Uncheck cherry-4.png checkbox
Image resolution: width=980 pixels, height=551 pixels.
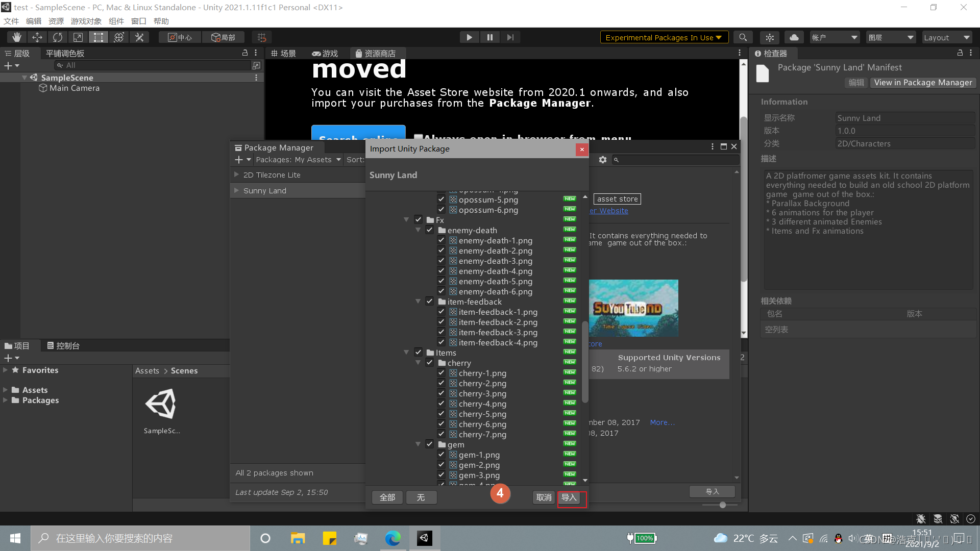(442, 404)
